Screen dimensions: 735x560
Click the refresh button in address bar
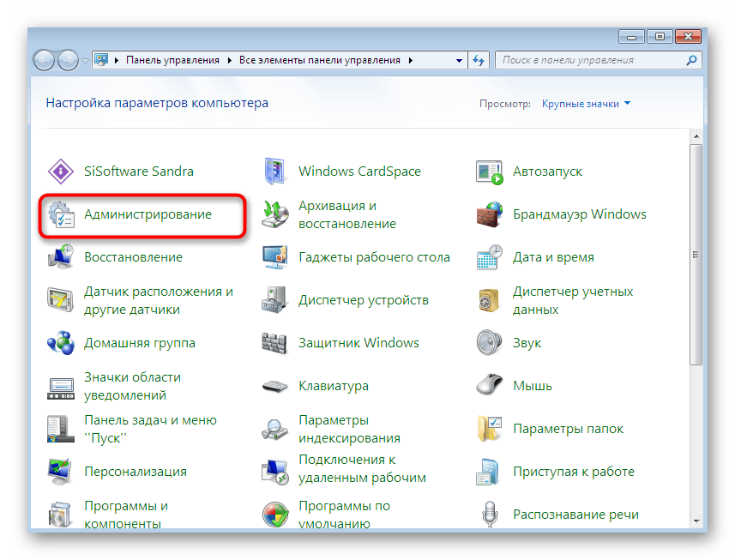click(x=479, y=60)
